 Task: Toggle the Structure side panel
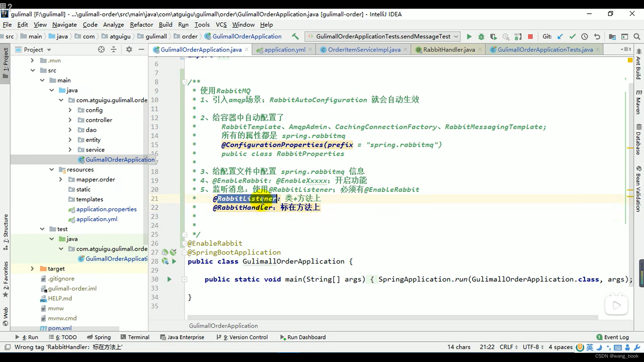pyautogui.click(x=6, y=232)
